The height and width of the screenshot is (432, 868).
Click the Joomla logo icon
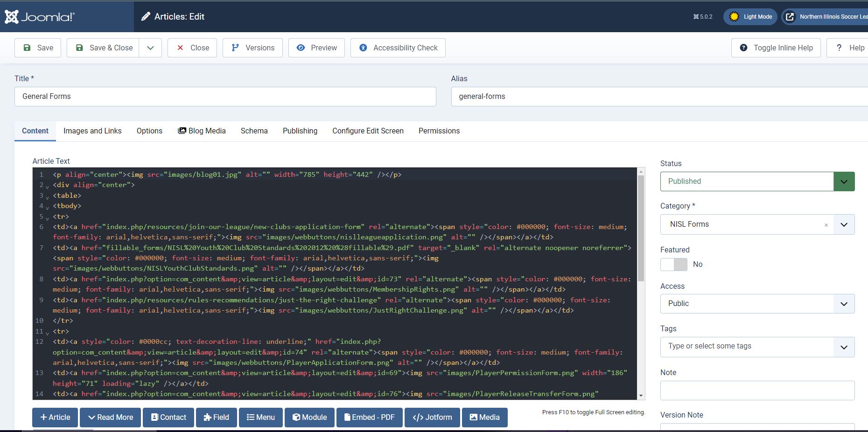click(x=12, y=17)
